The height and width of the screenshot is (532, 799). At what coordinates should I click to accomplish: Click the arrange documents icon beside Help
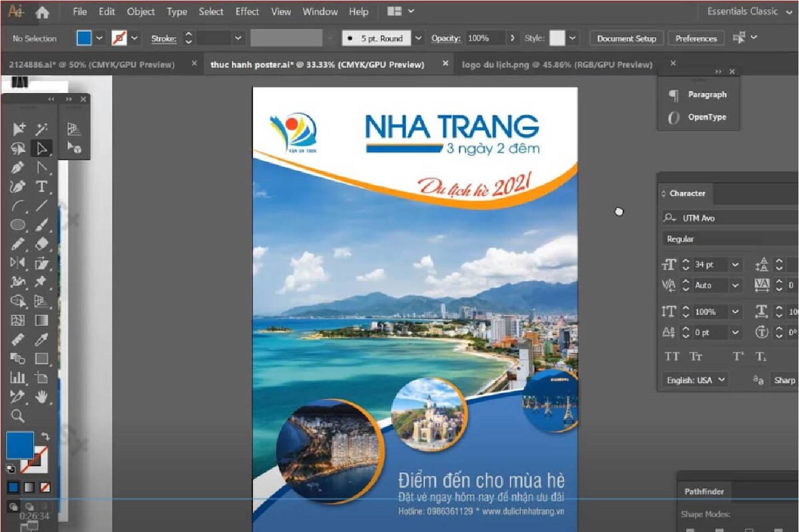pos(395,11)
